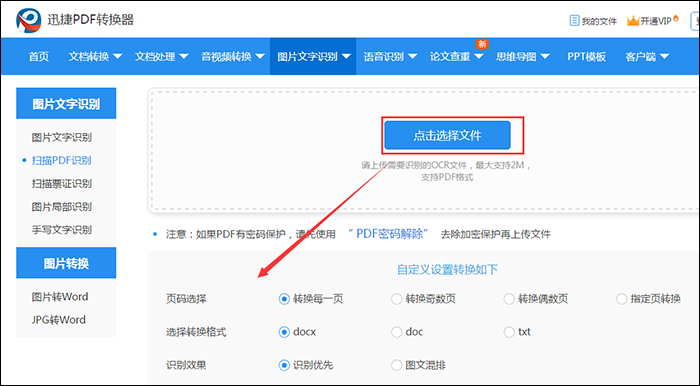Open 手写文字识别 sidebar item
The height and width of the screenshot is (386, 700).
pos(62,230)
